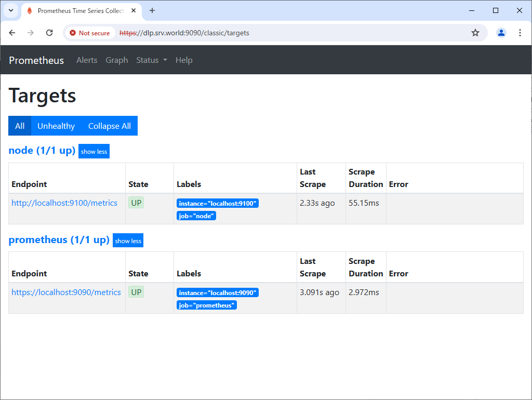The image size is (532, 400).
Task: Open the tab search chevron
Action: click(x=11, y=10)
